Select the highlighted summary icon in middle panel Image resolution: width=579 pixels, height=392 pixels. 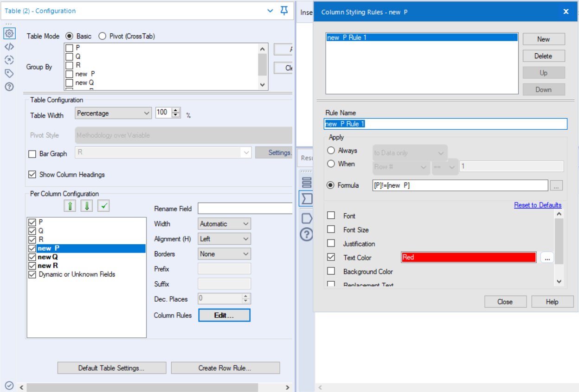click(306, 199)
